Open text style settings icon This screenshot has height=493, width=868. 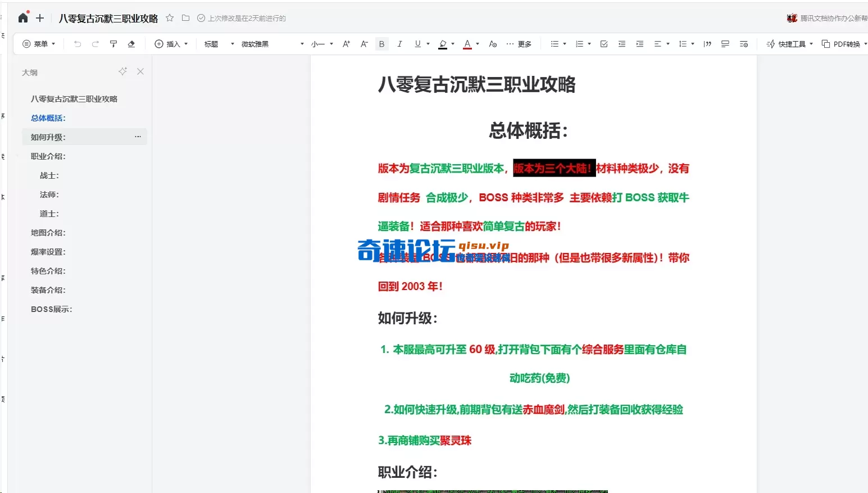[493, 44]
